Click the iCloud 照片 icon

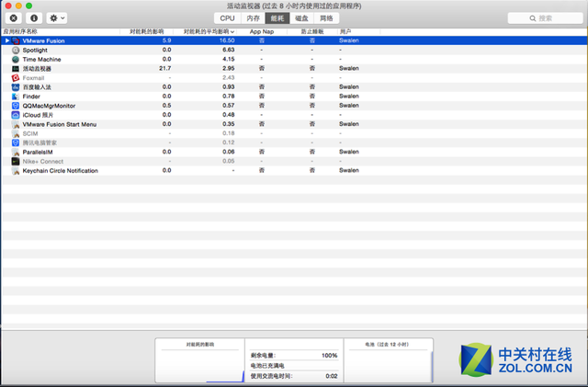pyautogui.click(x=16, y=115)
